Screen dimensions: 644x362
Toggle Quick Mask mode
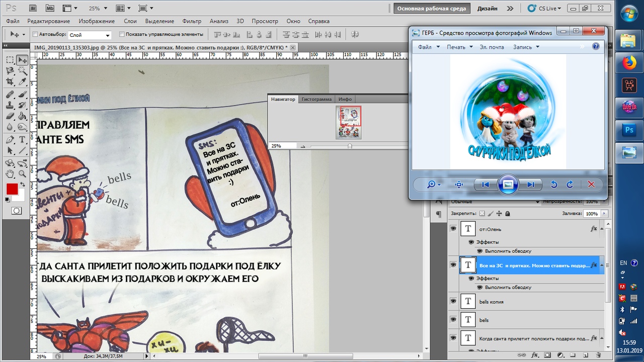(16, 211)
